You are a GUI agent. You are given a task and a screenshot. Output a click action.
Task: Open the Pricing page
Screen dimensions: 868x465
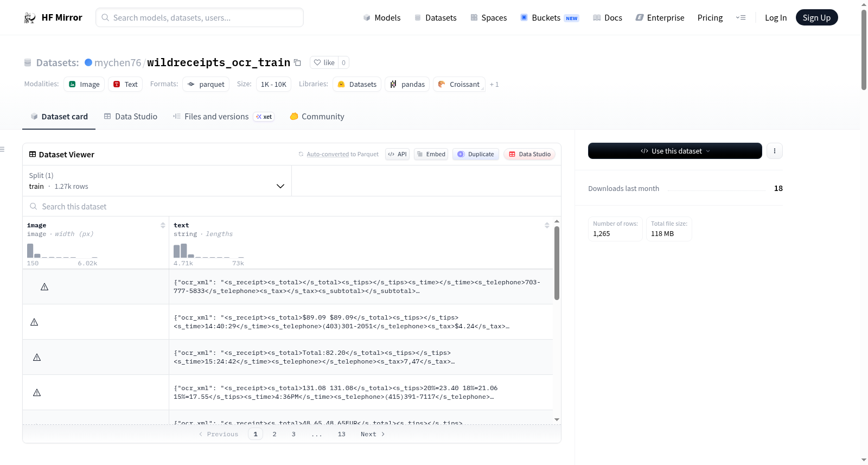click(710, 17)
